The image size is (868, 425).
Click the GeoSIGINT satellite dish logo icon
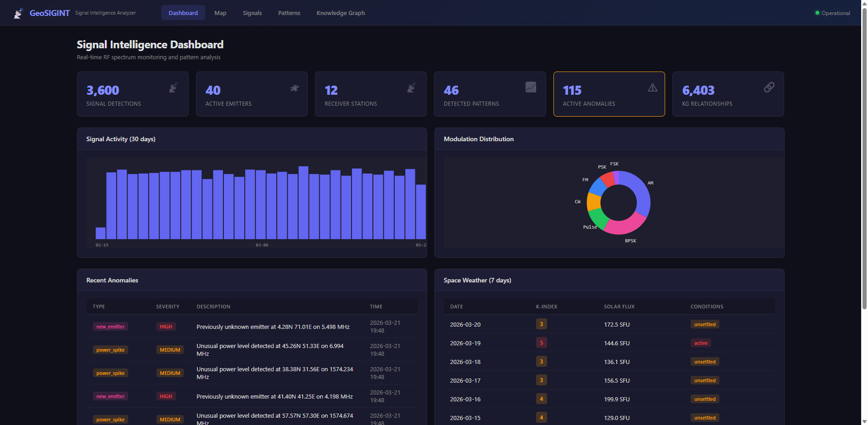tap(18, 12)
